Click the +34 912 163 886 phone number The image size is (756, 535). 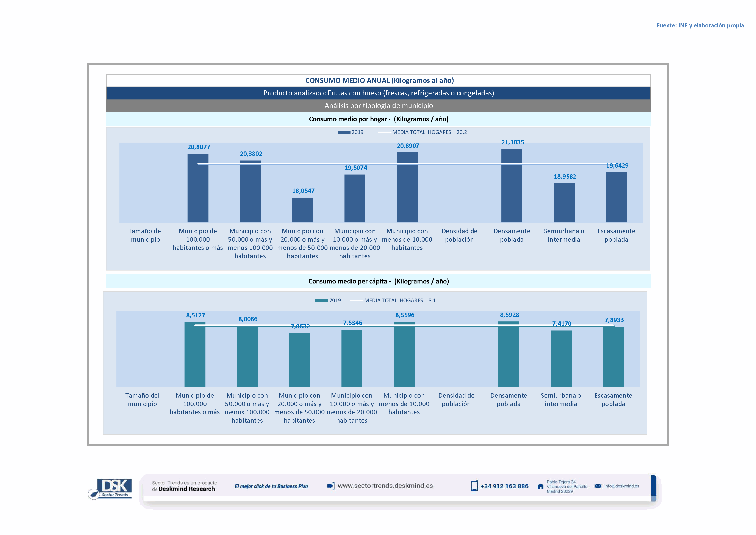pyautogui.click(x=504, y=486)
